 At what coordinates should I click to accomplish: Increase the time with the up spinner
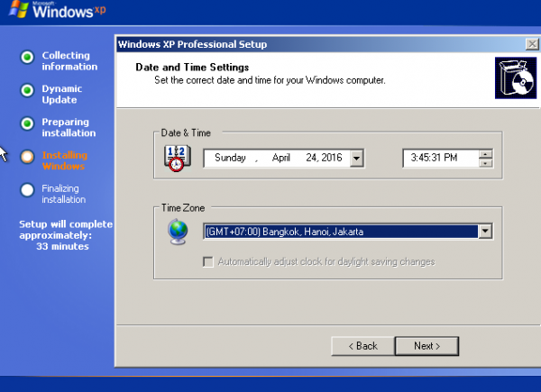point(486,153)
